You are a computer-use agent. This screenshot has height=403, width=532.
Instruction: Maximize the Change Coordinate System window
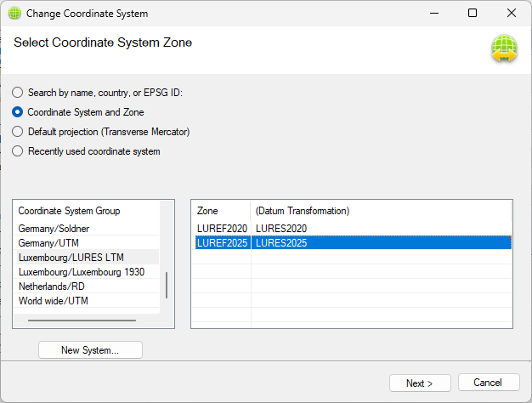click(473, 14)
